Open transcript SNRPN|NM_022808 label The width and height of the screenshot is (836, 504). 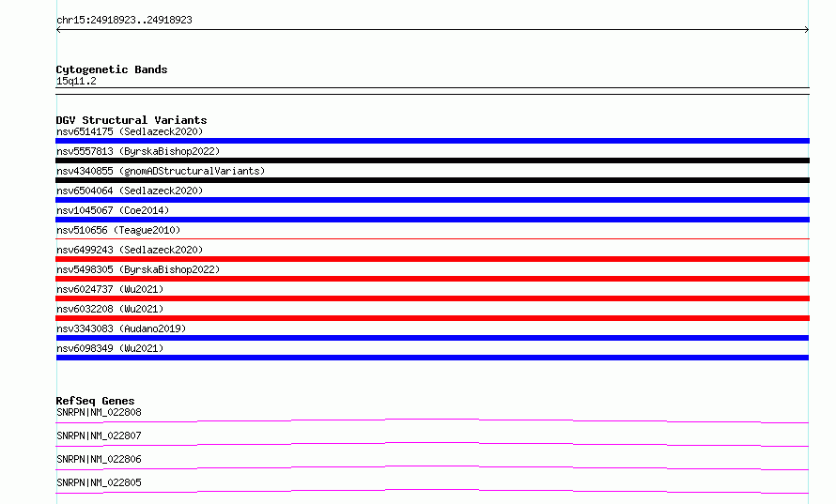click(99, 412)
